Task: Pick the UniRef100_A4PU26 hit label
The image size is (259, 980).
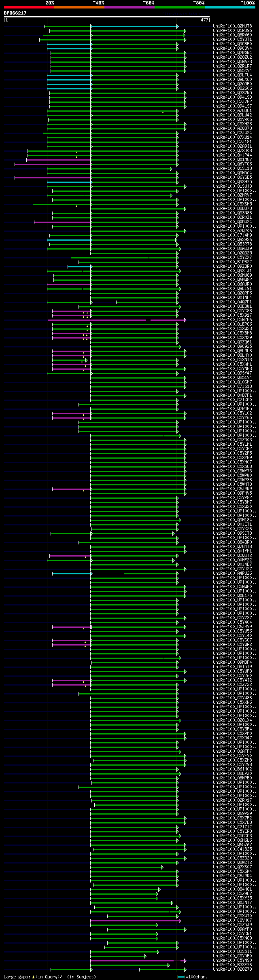Action: pyautogui.click(x=232, y=574)
